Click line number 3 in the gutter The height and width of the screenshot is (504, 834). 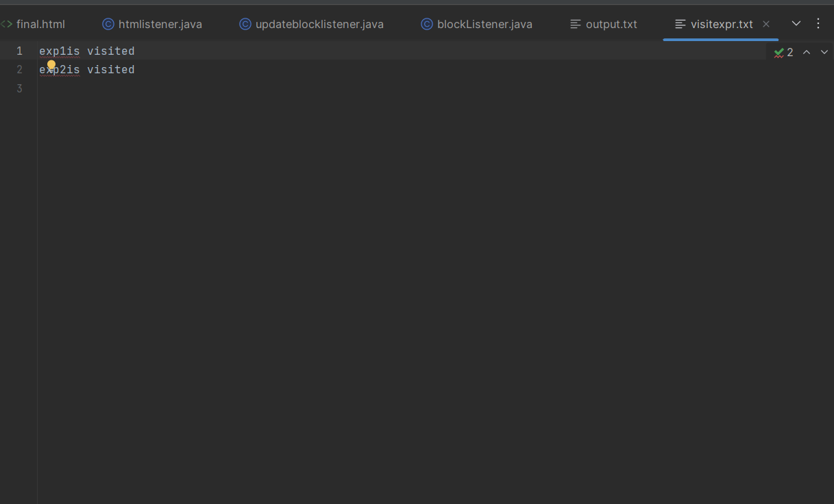pos(19,88)
